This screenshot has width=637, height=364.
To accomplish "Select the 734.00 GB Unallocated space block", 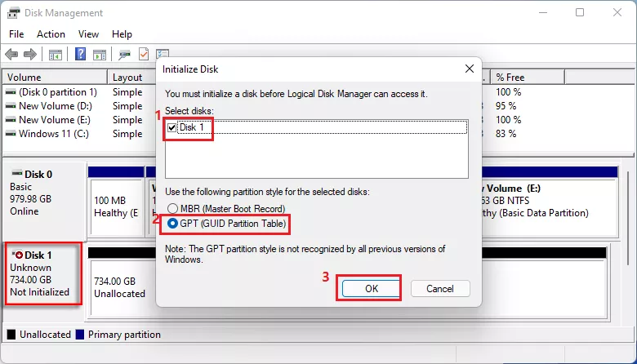I will [x=122, y=287].
